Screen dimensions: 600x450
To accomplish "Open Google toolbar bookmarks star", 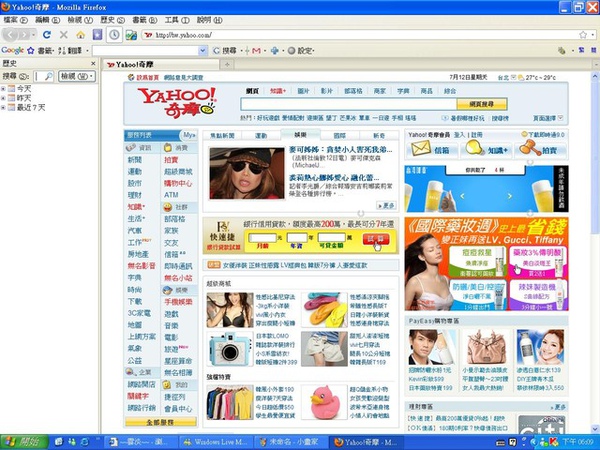I will click(x=31, y=50).
